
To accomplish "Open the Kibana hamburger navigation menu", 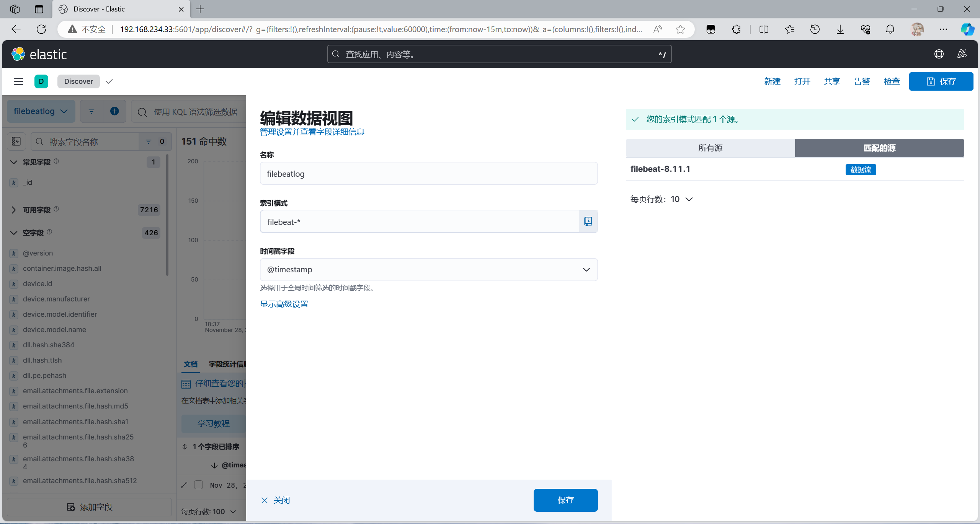I will 18,81.
